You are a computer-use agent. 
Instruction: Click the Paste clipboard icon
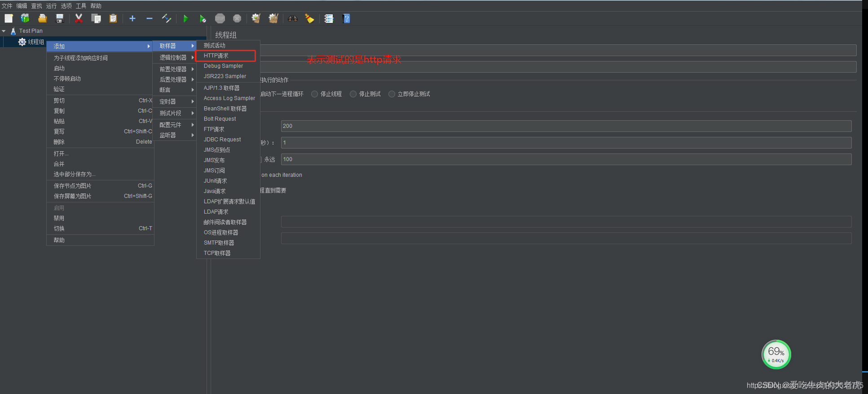coord(113,18)
